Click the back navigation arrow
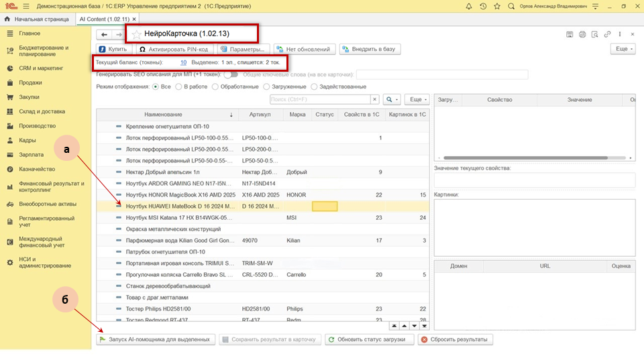644x362 pixels. [104, 34]
